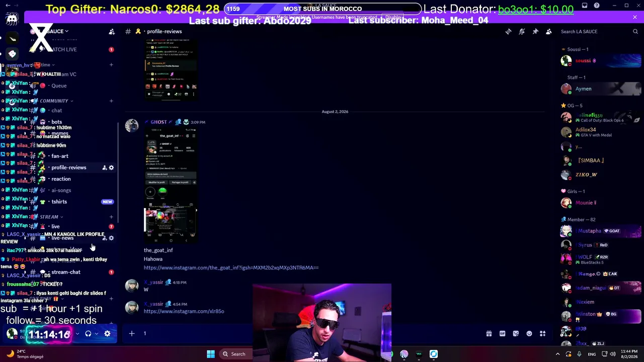Open the bots channel
Screen dimensions: 644x362
coord(73,122)
